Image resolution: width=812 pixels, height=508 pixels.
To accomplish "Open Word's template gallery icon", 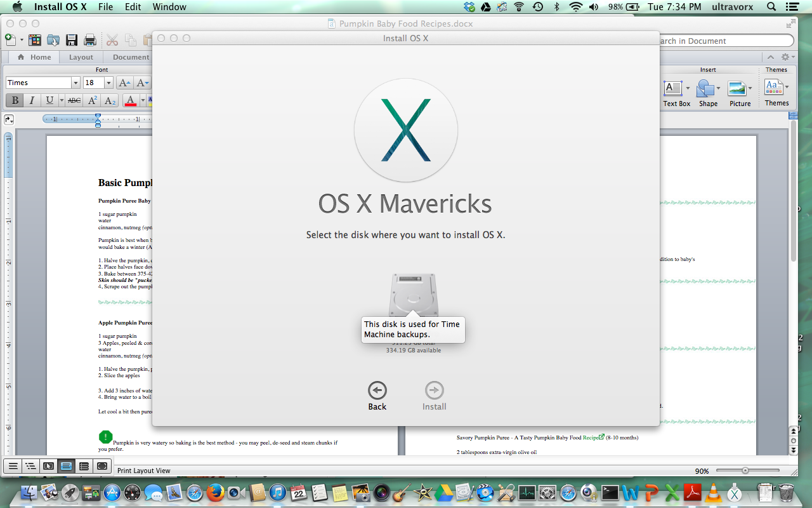I will click(35, 40).
